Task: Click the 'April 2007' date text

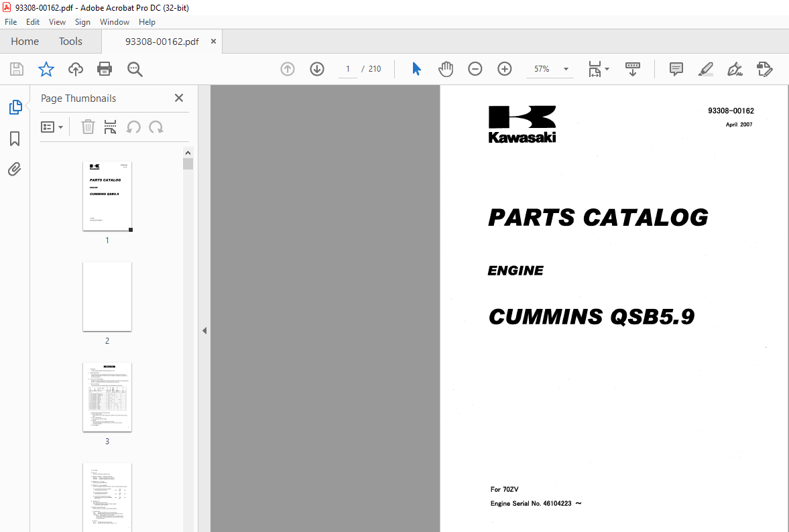Action: click(x=739, y=124)
